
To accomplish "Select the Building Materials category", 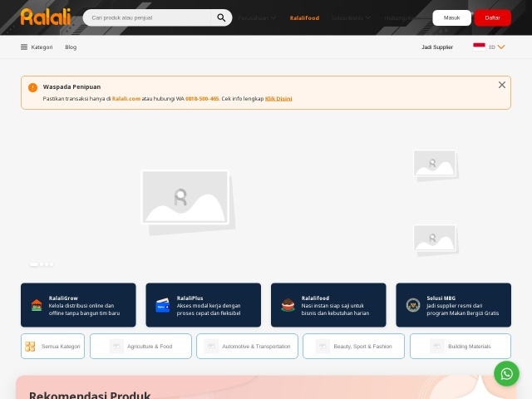I will pyautogui.click(x=460, y=346).
